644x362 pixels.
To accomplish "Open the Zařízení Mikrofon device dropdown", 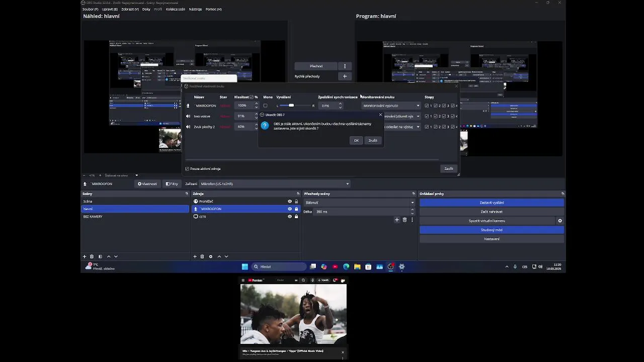I will (274, 184).
